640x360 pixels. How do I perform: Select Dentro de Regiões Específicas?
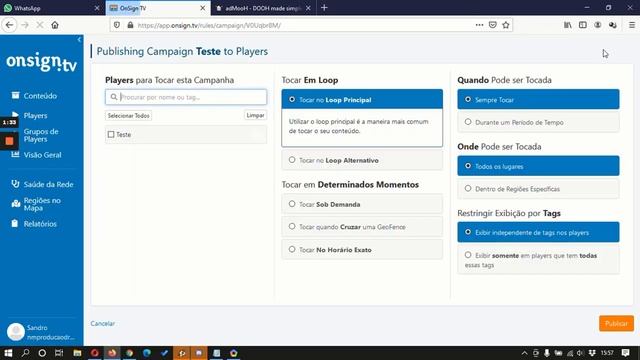pos(538,189)
